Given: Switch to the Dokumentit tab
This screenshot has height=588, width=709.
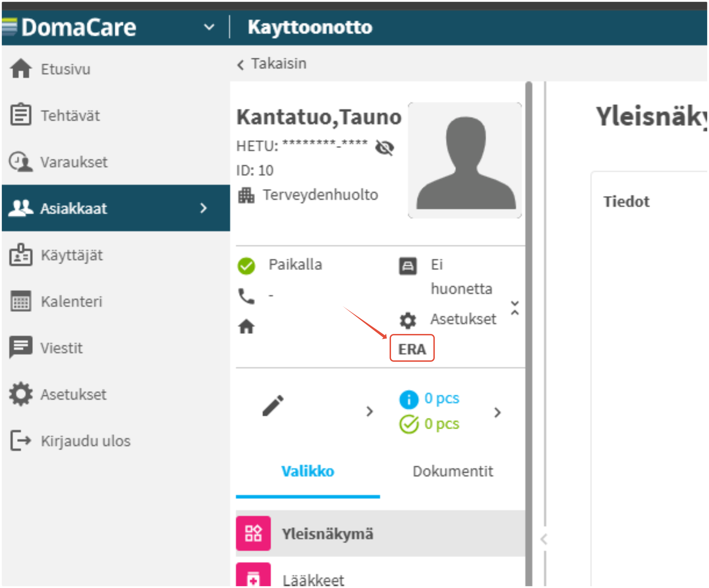Looking at the screenshot, I should pyautogui.click(x=453, y=472).
